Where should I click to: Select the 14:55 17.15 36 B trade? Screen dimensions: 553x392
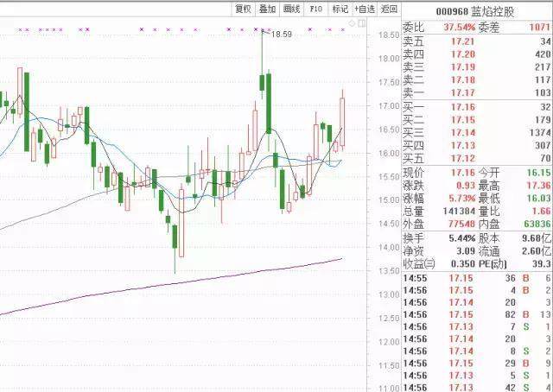pos(477,278)
